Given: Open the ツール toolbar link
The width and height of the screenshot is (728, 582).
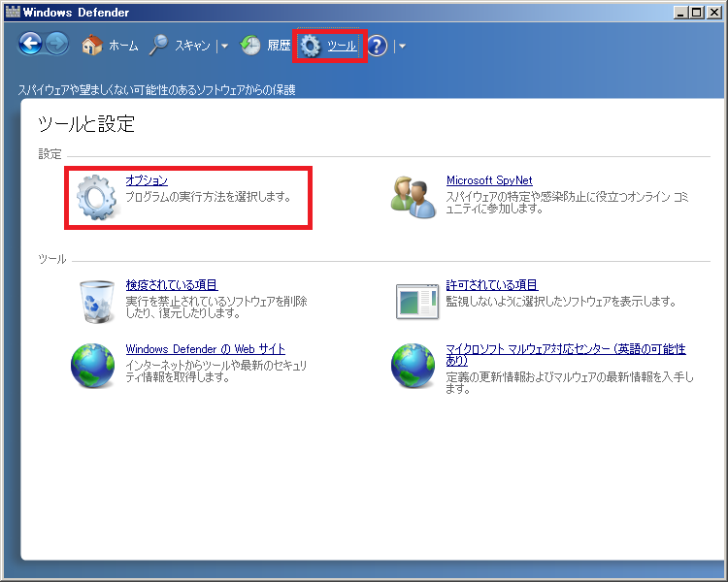Looking at the screenshot, I should click(x=342, y=46).
